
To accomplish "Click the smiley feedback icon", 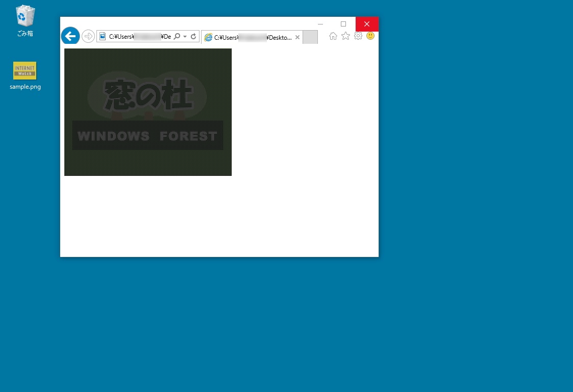I will coord(370,36).
